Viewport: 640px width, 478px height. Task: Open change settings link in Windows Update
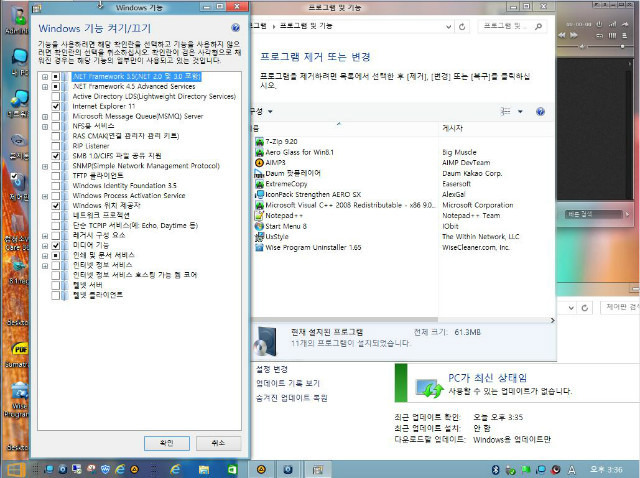pos(271,369)
